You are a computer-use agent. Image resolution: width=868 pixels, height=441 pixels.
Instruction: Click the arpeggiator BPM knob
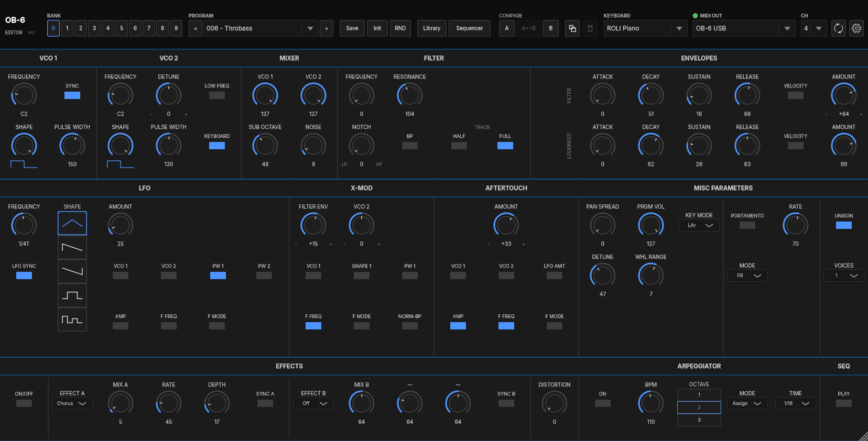tap(651, 403)
